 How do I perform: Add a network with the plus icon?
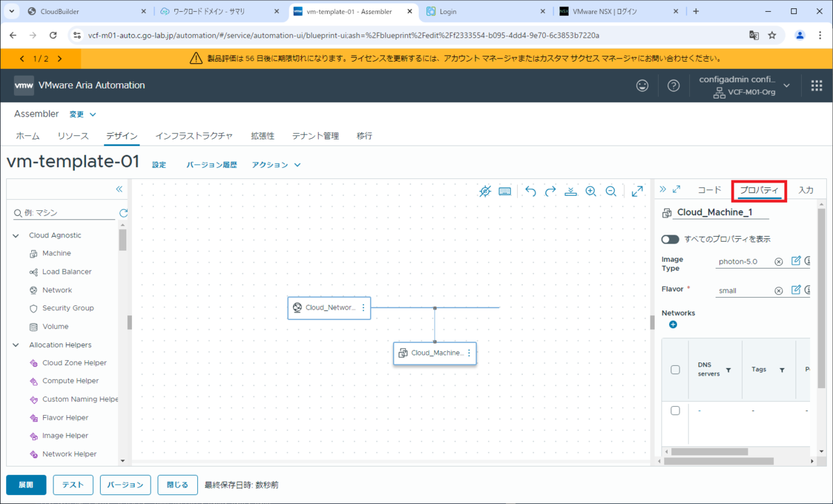coord(673,324)
